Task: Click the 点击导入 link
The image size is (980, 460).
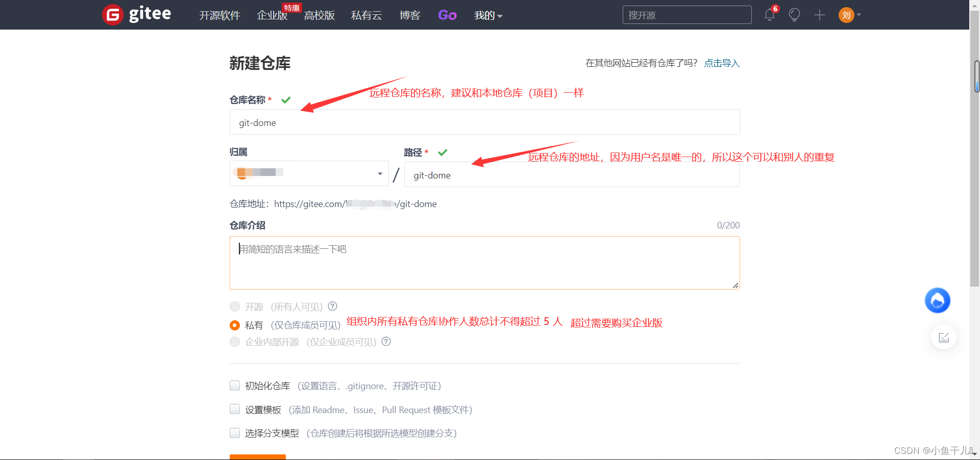Action: click(x=722, y=63)
